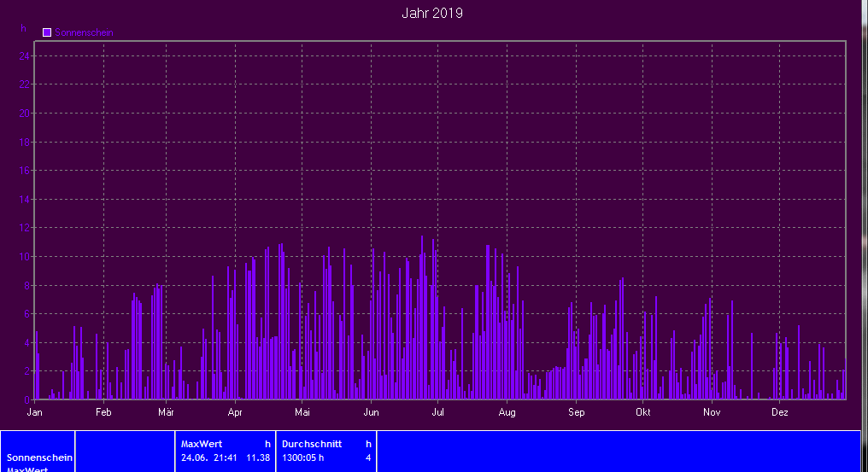Click the max value 11.38 in table
The height and width of the screenshot is (472, 868).
258,457
